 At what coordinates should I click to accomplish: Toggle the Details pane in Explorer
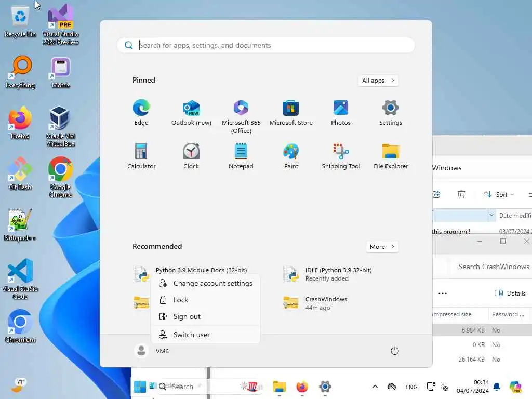pos(510,294)
